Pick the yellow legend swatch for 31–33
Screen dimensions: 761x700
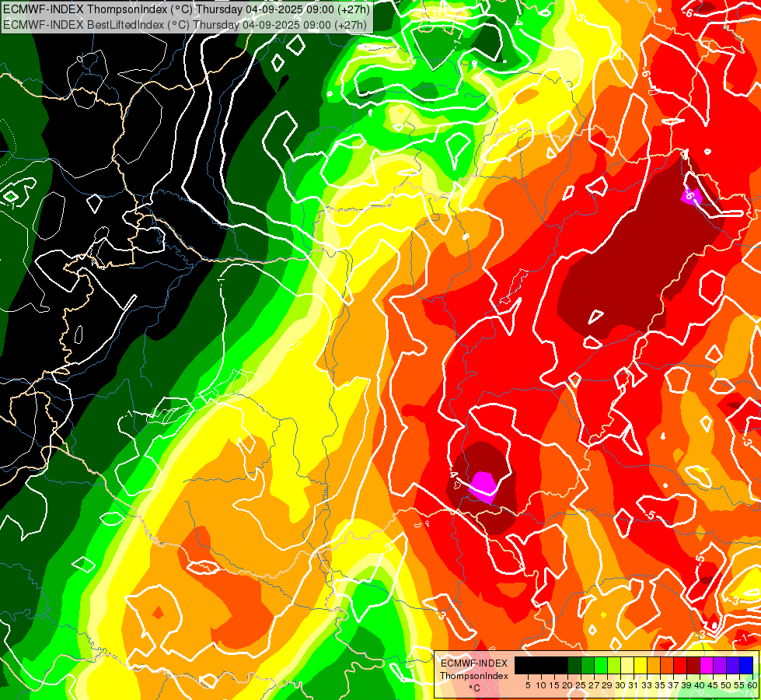click(x=641, y=665)
